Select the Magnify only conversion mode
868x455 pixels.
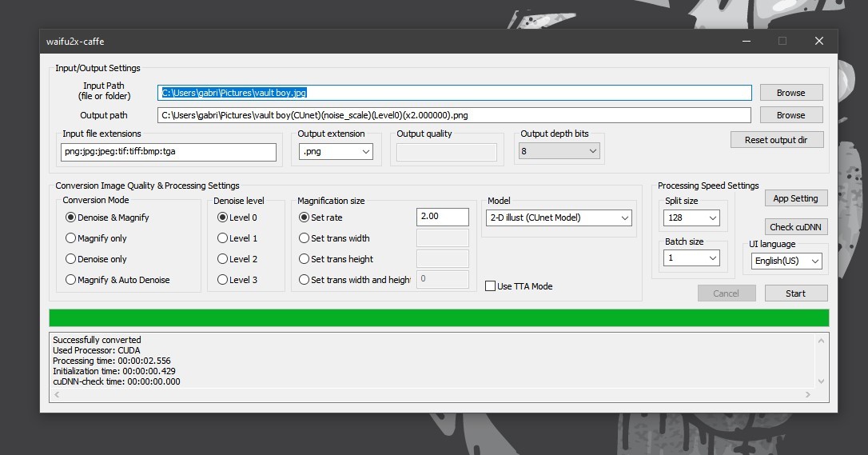(x=71, y=238)
